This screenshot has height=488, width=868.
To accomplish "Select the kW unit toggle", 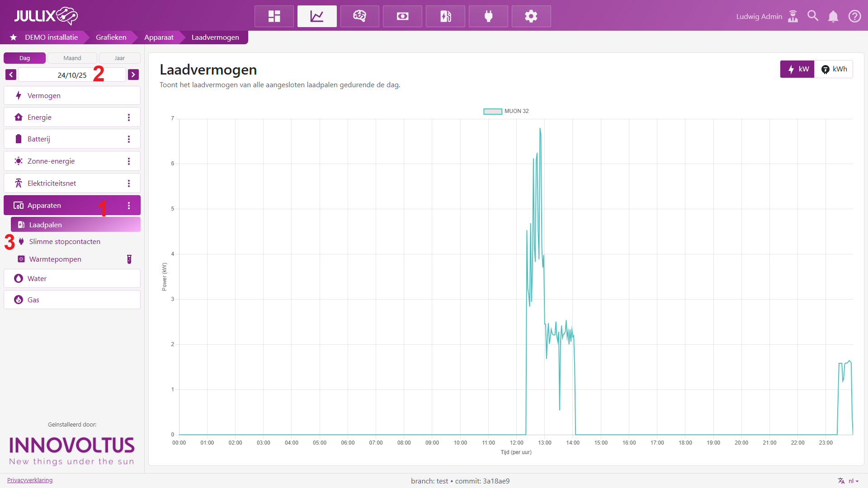I will pos(797,69).
